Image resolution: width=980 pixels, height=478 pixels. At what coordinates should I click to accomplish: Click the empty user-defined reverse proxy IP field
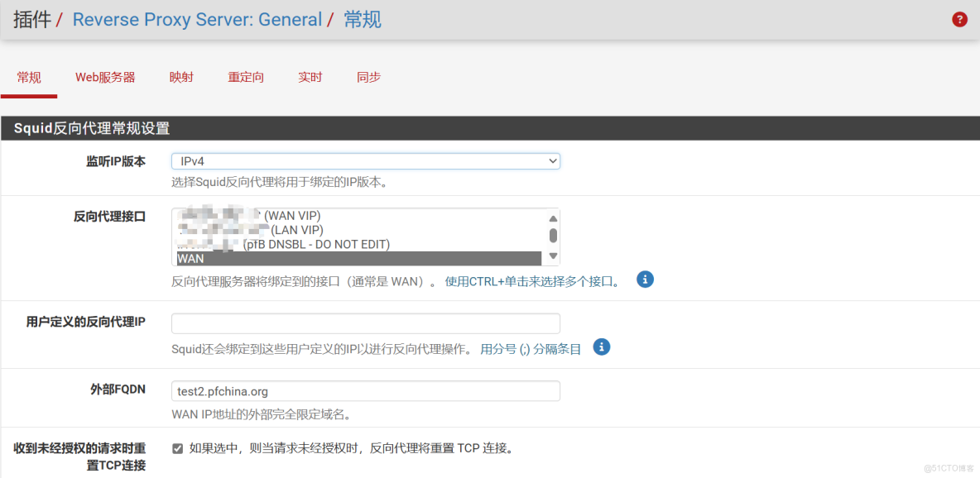tap(366, 323)
